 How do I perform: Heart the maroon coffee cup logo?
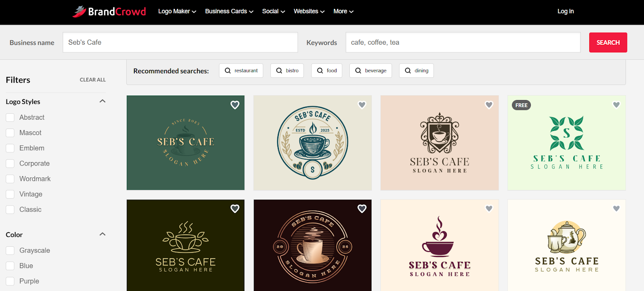pyautogui.click(x=489, y=209)
